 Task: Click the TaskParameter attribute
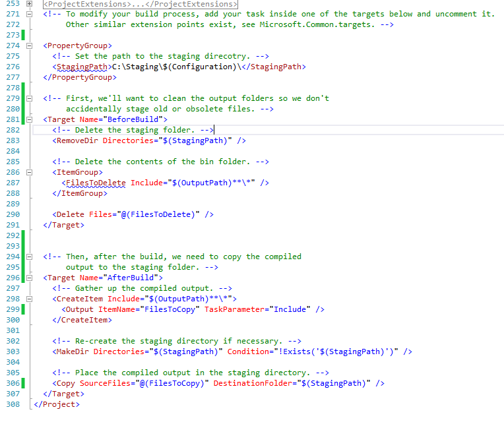tap(234, 309)
